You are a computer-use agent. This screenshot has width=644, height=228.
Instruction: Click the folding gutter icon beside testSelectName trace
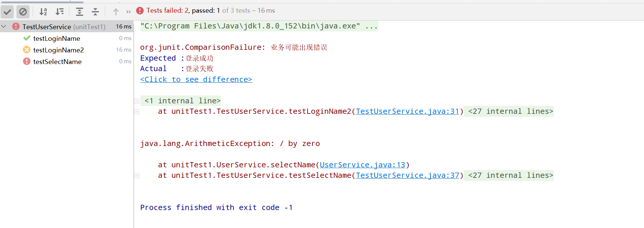pyautogui.click(x=137, y=176)
